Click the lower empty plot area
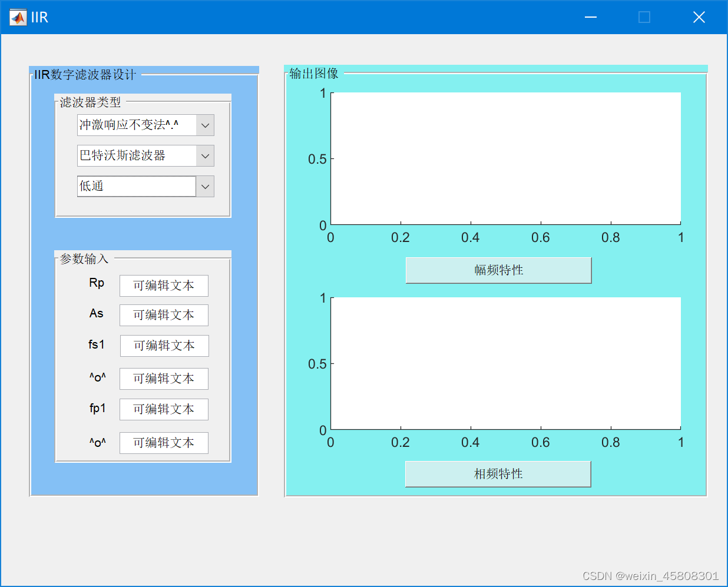The width and height of the screenshot is (728, 587). point(505,362)
